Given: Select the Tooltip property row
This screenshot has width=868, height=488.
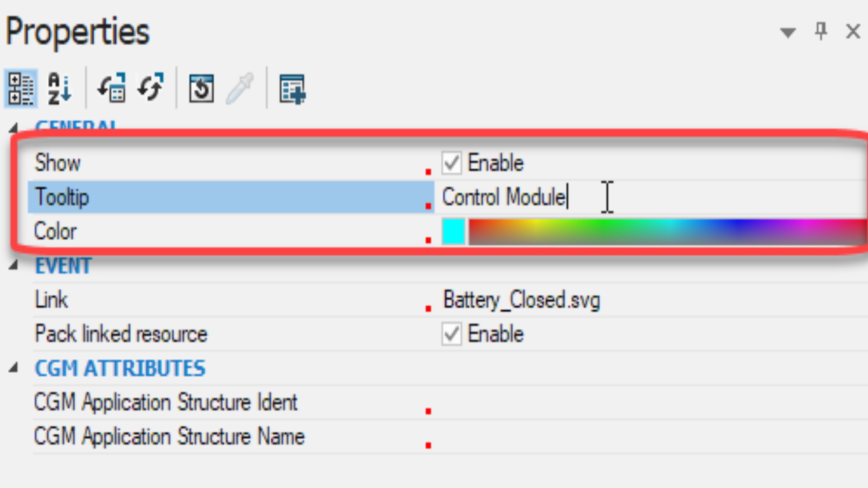Looking at the screenshot, I should tap(62, 197).
